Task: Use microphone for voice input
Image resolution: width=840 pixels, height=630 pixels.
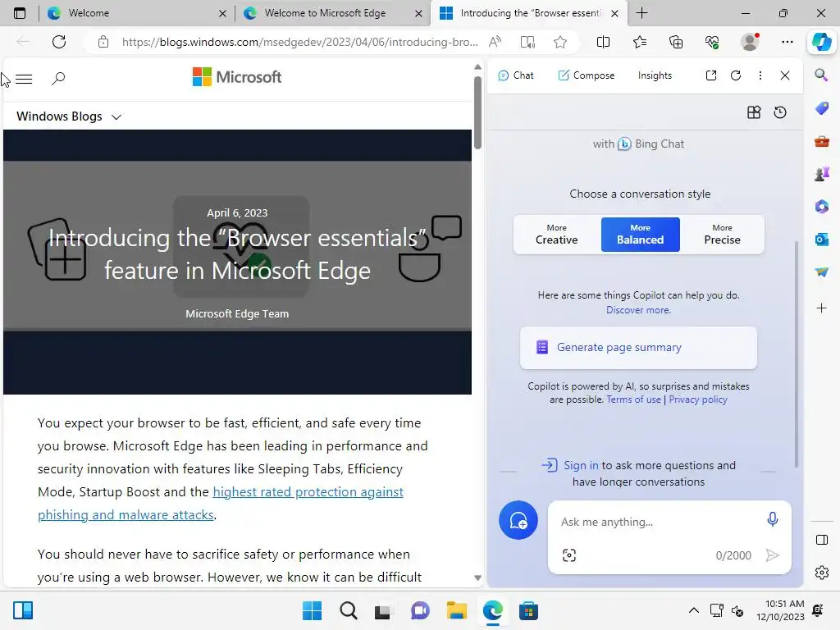Action: (x=772, y=519)
